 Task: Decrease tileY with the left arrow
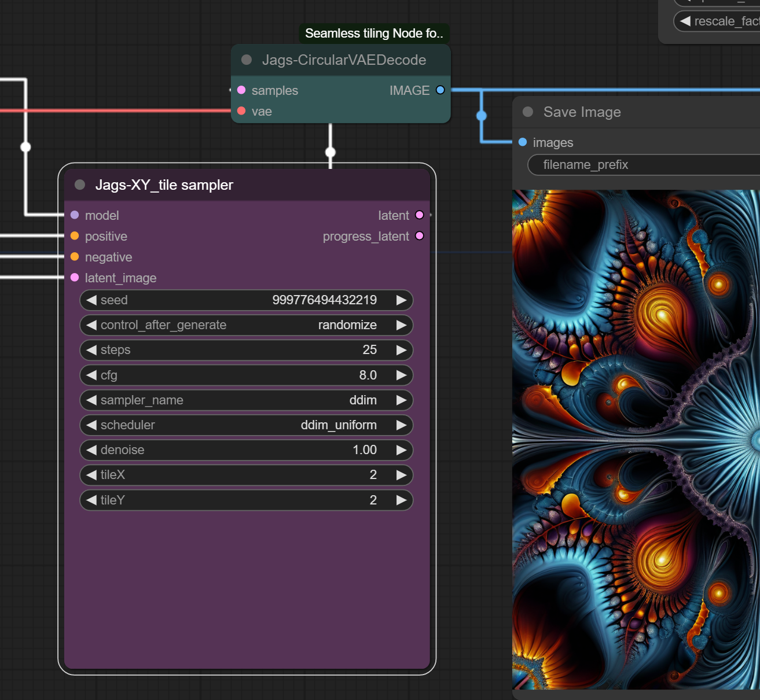(x=91, y=500)
